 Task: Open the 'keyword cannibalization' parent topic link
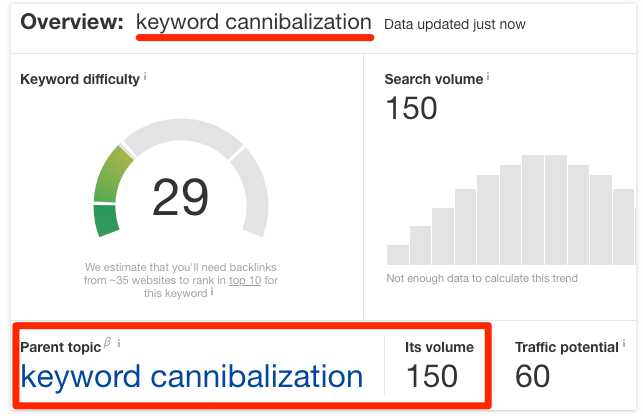[x=192, y=376]
